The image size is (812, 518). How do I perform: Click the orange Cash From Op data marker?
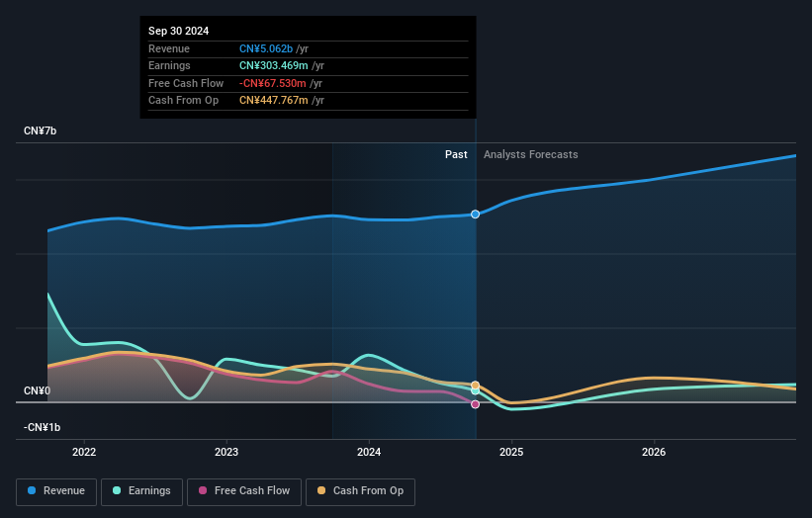click(475, 385)
